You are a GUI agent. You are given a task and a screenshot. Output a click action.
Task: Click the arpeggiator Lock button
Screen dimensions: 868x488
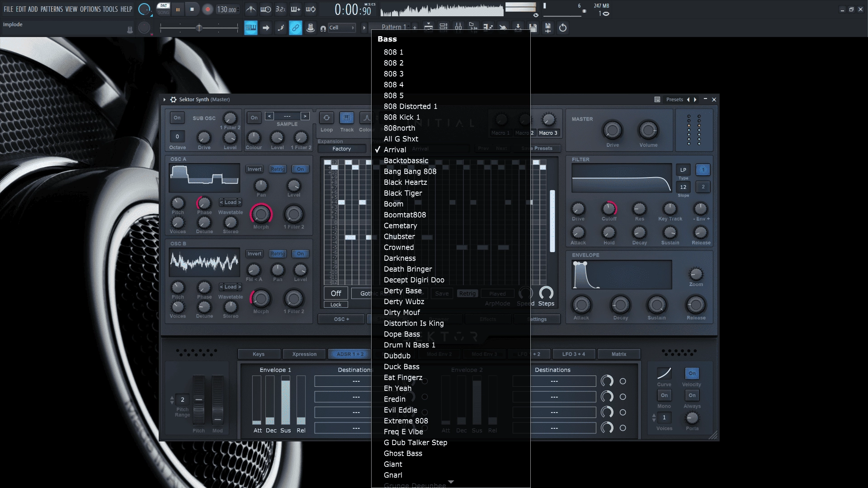(x=336, y=305)
